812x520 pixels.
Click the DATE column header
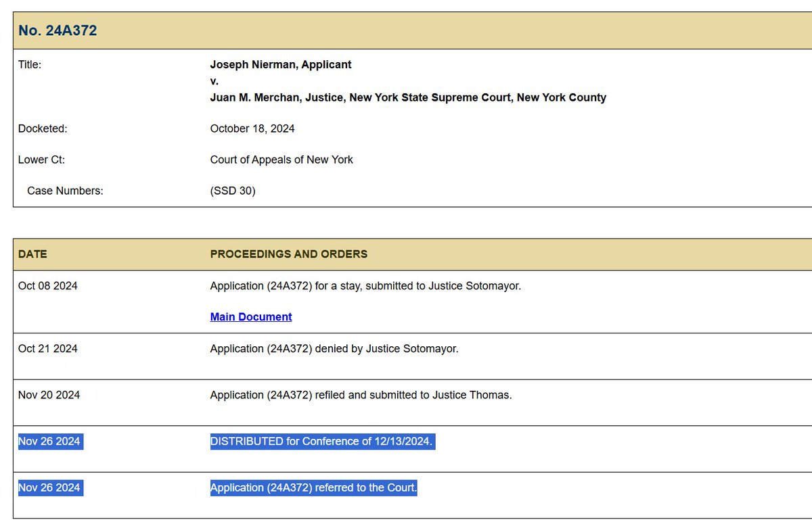[32, 254]
